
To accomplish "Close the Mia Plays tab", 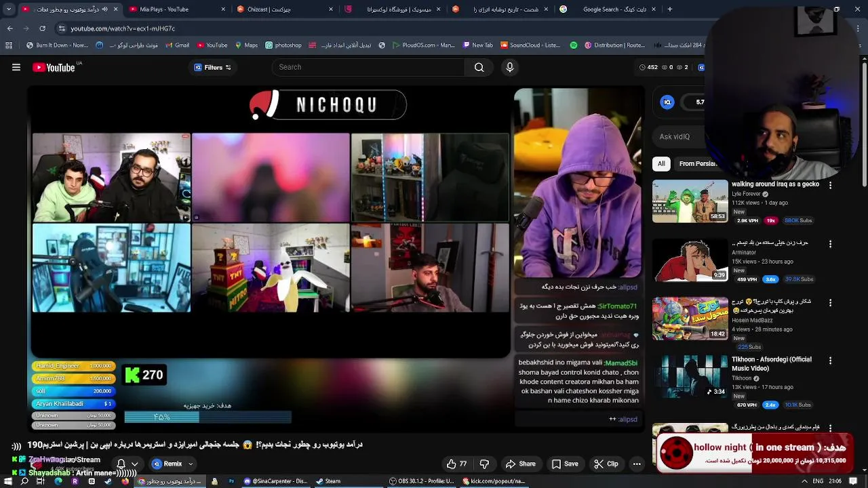I will pyautogui.click(x=223, y=9).
